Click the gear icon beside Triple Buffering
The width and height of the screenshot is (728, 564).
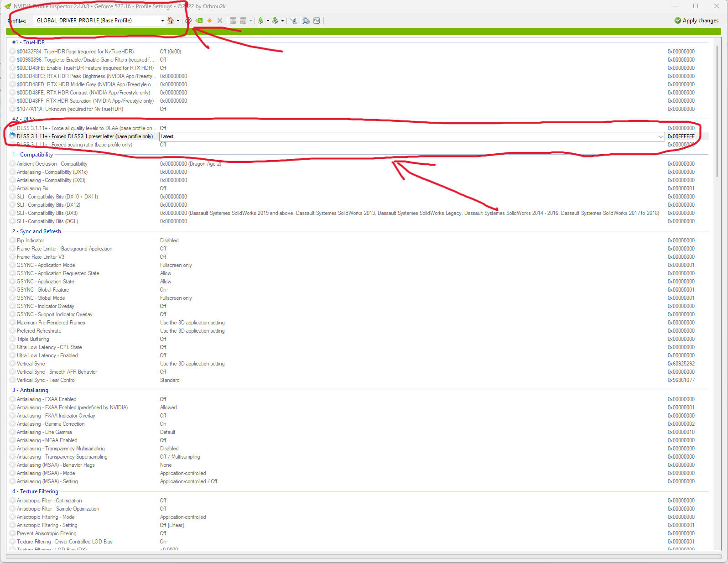13,339
